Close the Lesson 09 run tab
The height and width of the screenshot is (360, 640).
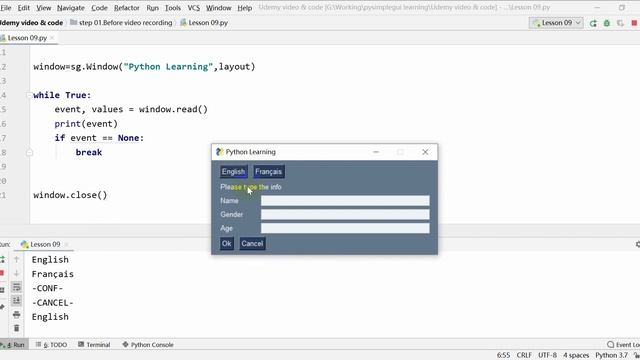66,244
